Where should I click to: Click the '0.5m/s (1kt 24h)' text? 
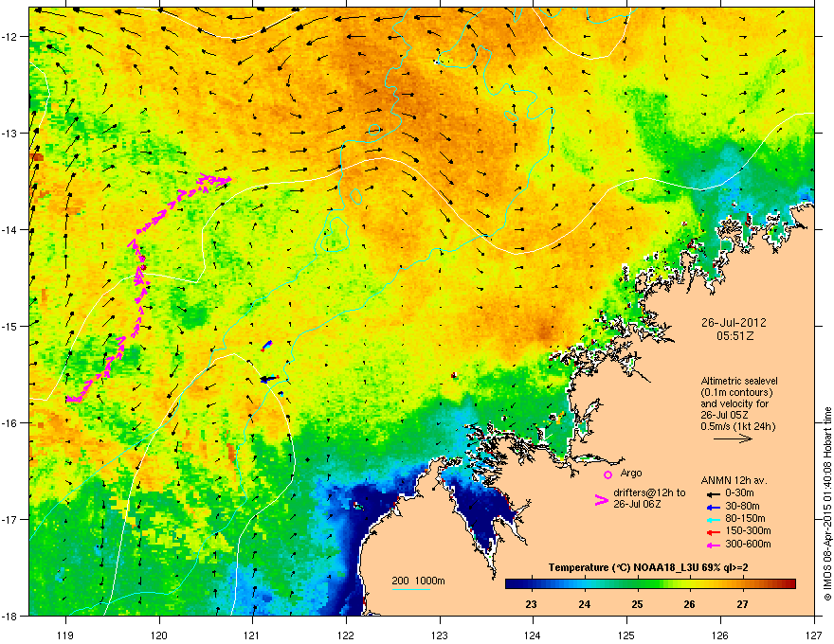737,426
